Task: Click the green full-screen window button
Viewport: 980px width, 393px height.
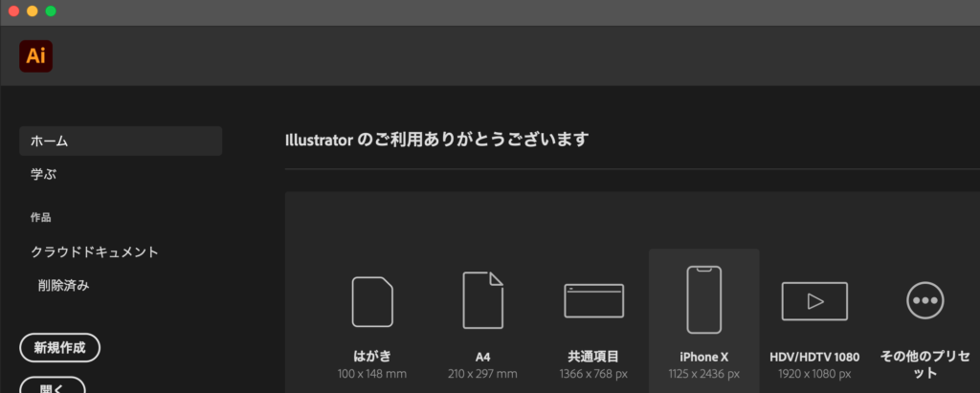Action: tap(51, 11)
